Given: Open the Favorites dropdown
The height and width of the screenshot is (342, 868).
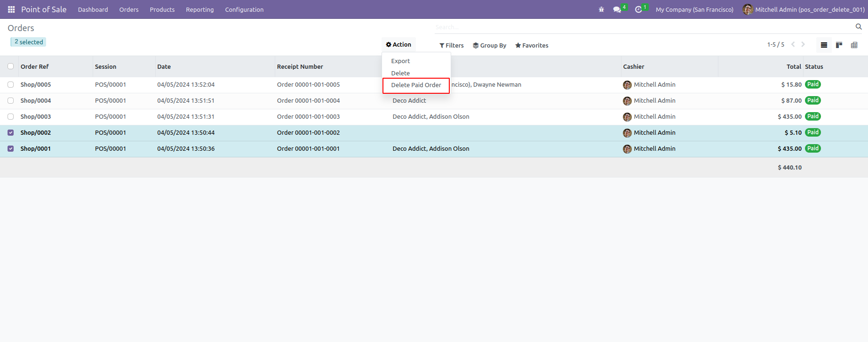Looking at the screenshot, I should pyautogui.click(x=532, y=46).
